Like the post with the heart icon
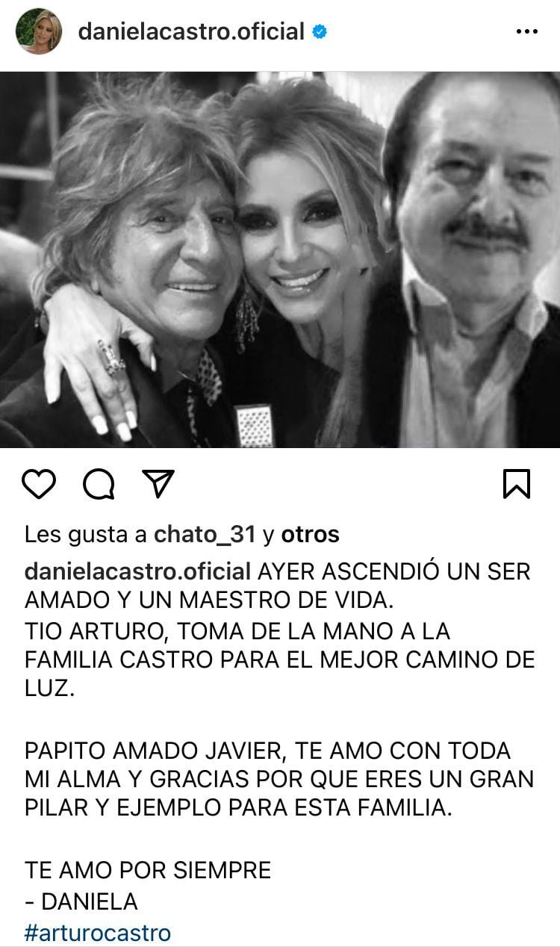 click(x=39, y=485)
